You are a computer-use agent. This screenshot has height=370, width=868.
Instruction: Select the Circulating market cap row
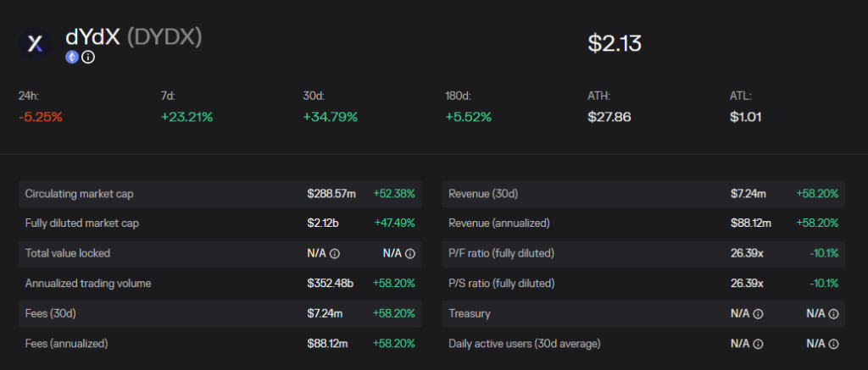[220, 194]
